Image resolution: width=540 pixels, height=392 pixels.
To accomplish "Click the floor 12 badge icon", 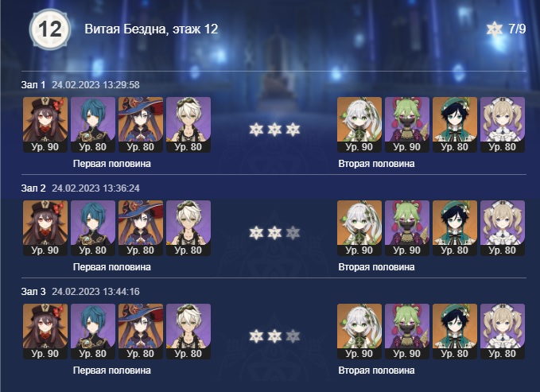I will [x=50, y=29].
